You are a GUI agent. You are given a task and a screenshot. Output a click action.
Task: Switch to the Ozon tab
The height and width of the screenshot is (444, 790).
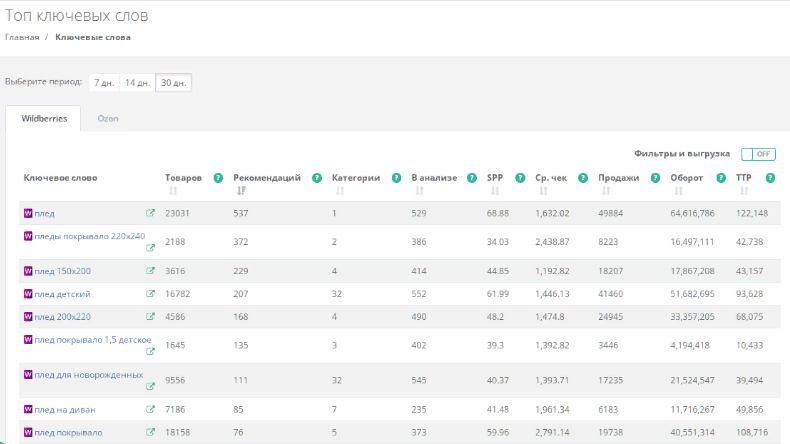[x=107, y=118]
